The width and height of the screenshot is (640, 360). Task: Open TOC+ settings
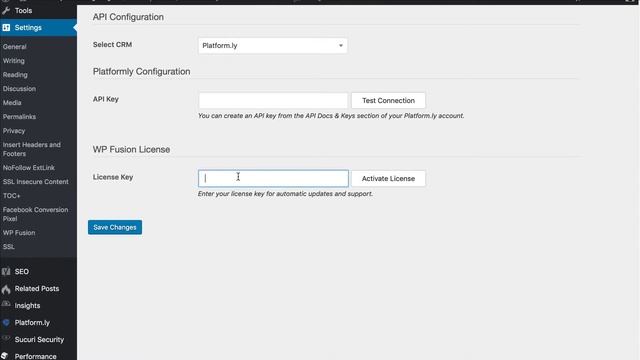click(x=11, y=196)
